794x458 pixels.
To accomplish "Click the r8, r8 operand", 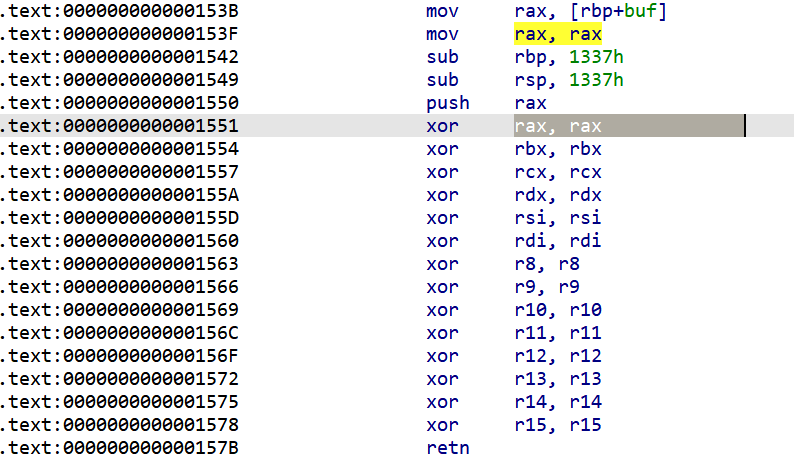I will (547, 264).
